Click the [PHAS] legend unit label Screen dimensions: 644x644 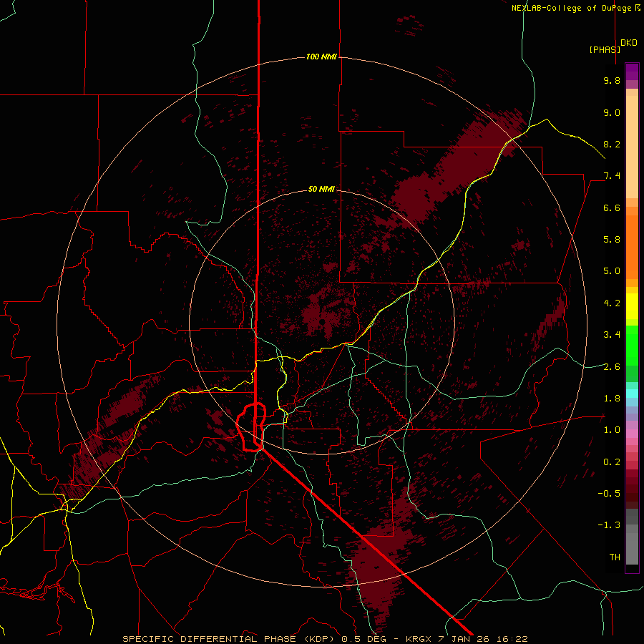point(605,49)
